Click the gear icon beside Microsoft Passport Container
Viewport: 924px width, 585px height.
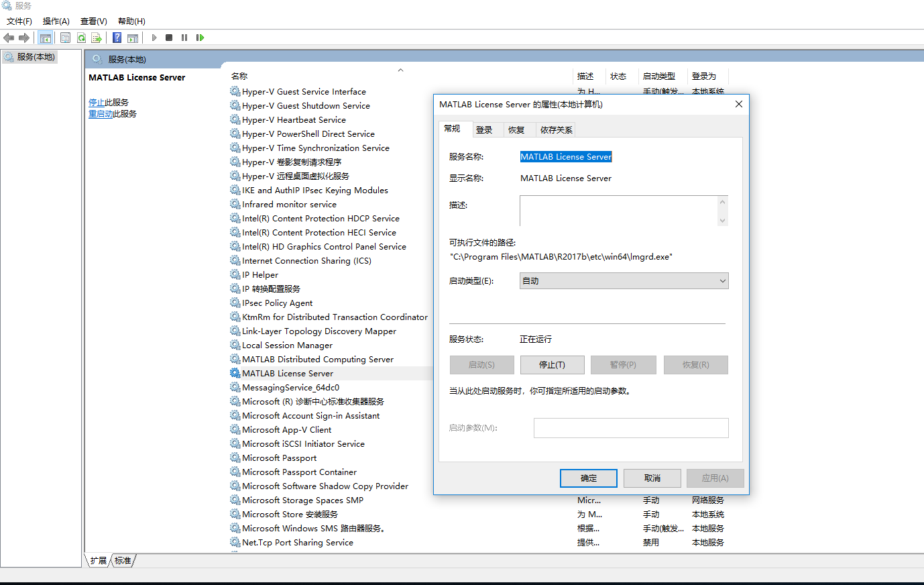(x=235, y=472)
